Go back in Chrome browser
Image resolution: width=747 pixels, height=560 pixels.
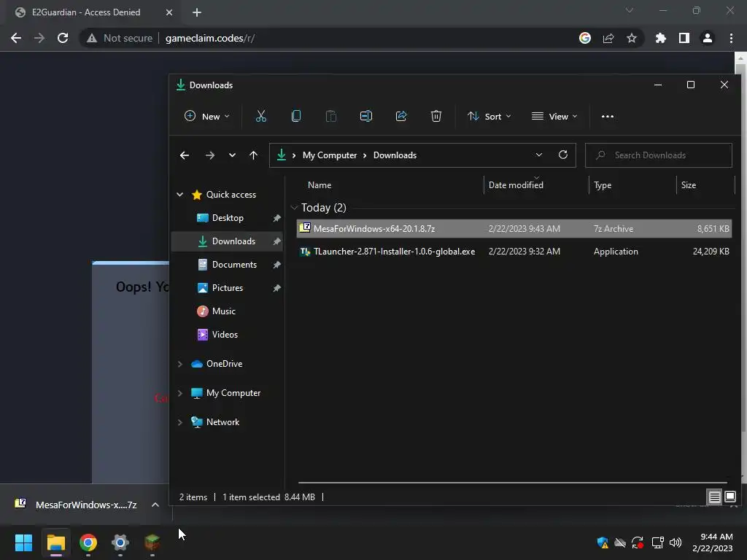tap(16, 38)
